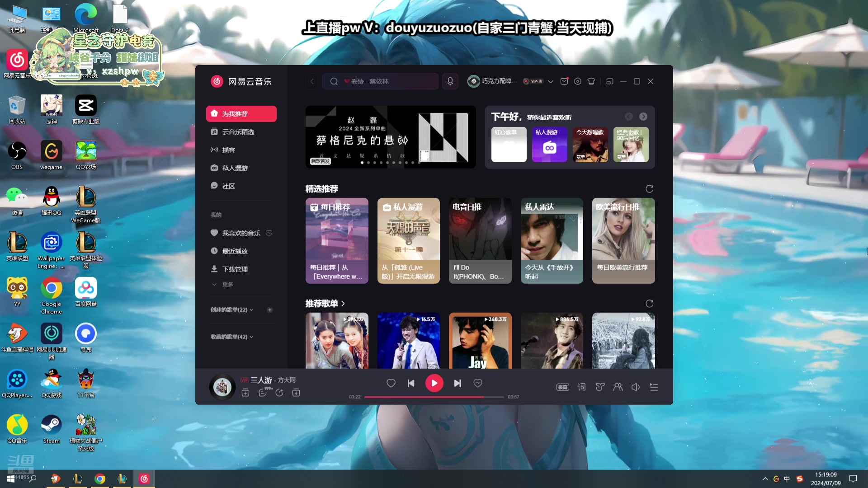Screen dimensions: 868x488
Task: Skip to the previous track
Action: (x=411, y=383)
